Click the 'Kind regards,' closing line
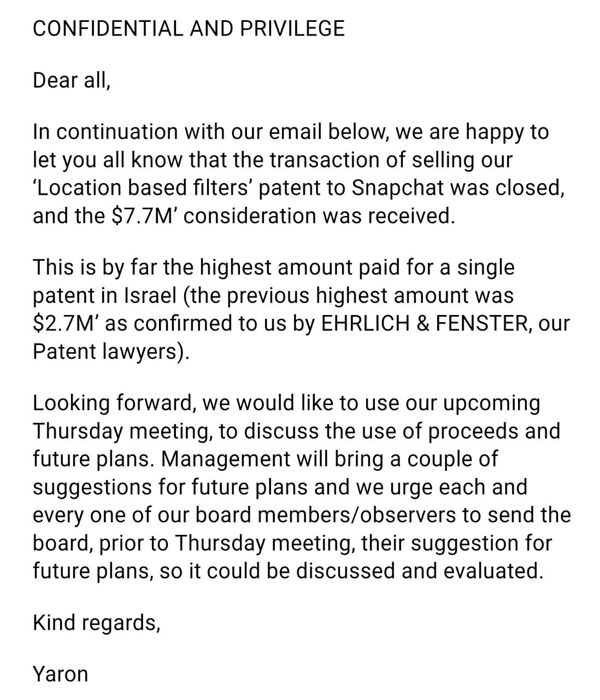 coord(96,623)
